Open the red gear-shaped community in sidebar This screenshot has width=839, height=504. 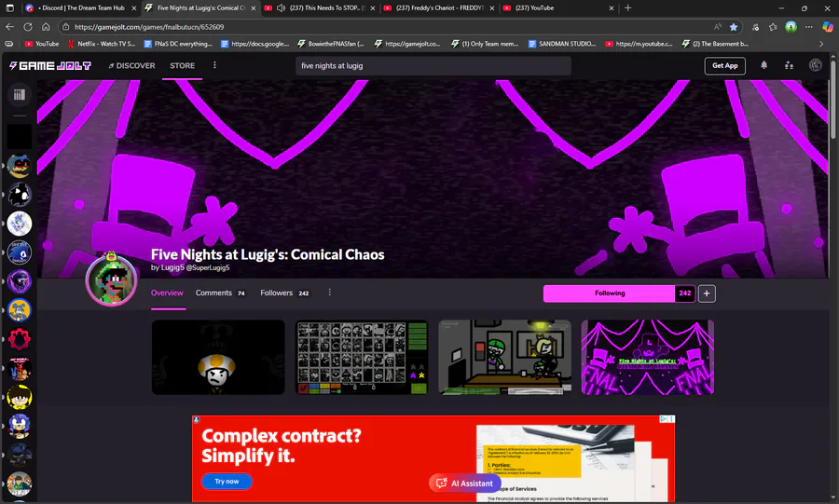(20, 339)
